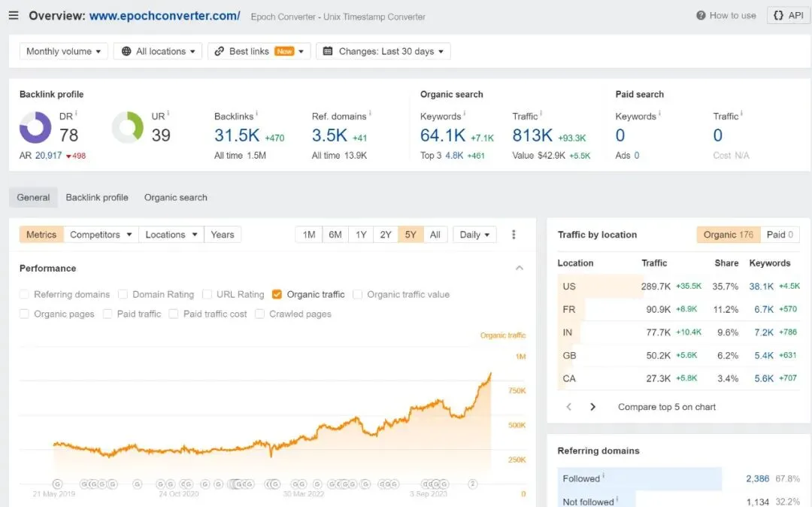The width and height of the screenshot is (812, 507).
Task: Collapse the Performance section chevron
Action: click(520, 268)
